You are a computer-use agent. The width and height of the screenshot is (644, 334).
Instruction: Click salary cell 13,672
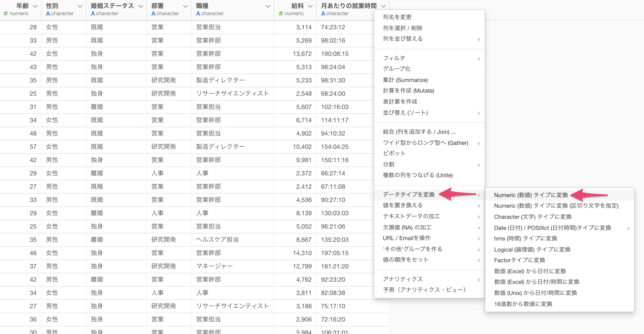pyautogui.click(x=295, y=54)
